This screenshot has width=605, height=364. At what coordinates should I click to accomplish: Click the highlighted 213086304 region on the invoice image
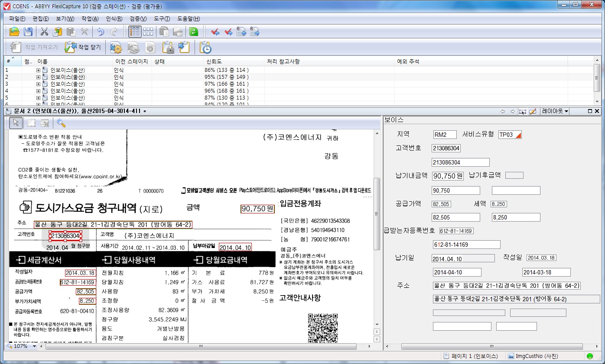click(65, 236)
